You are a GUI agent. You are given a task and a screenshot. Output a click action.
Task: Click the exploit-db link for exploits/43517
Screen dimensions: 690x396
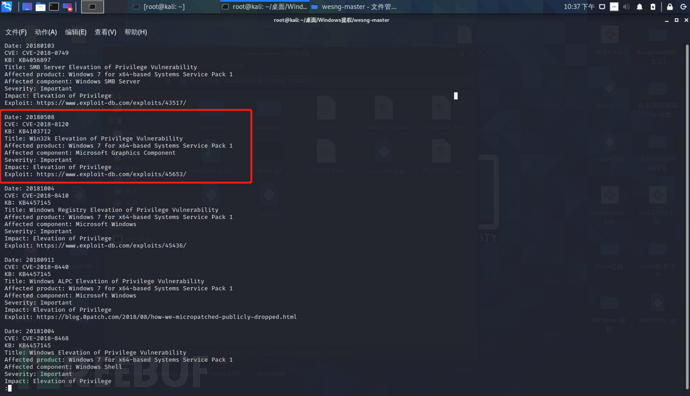pos(111,103)
